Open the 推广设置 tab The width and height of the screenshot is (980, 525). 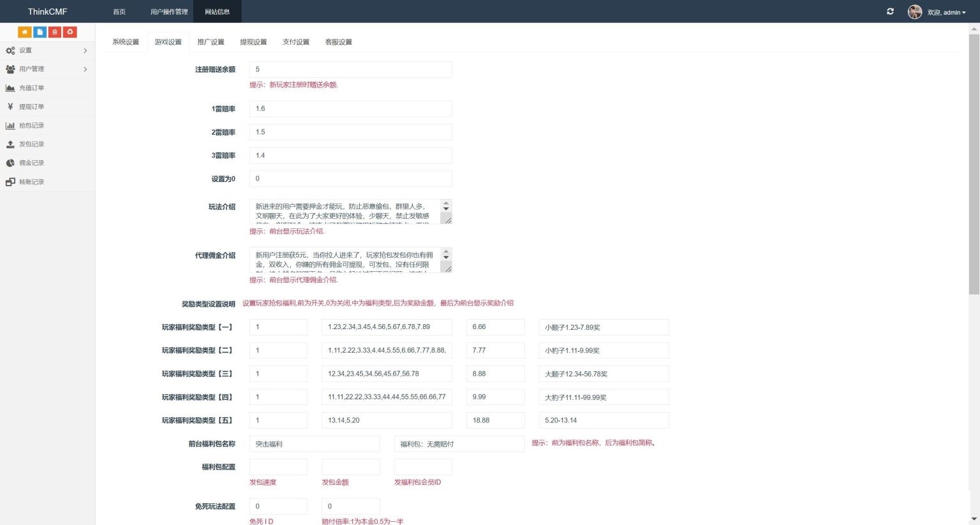coord(211,42)
